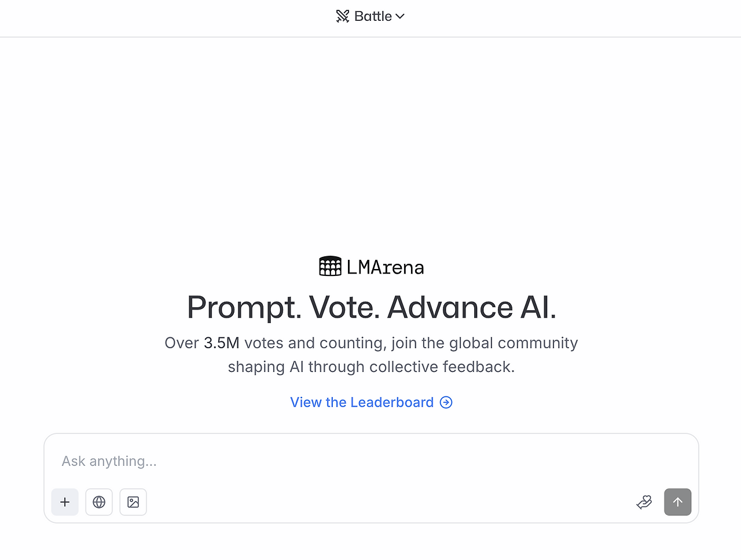Expand the Battle mode chevron

pyautogui.click(x=400, y=16)
